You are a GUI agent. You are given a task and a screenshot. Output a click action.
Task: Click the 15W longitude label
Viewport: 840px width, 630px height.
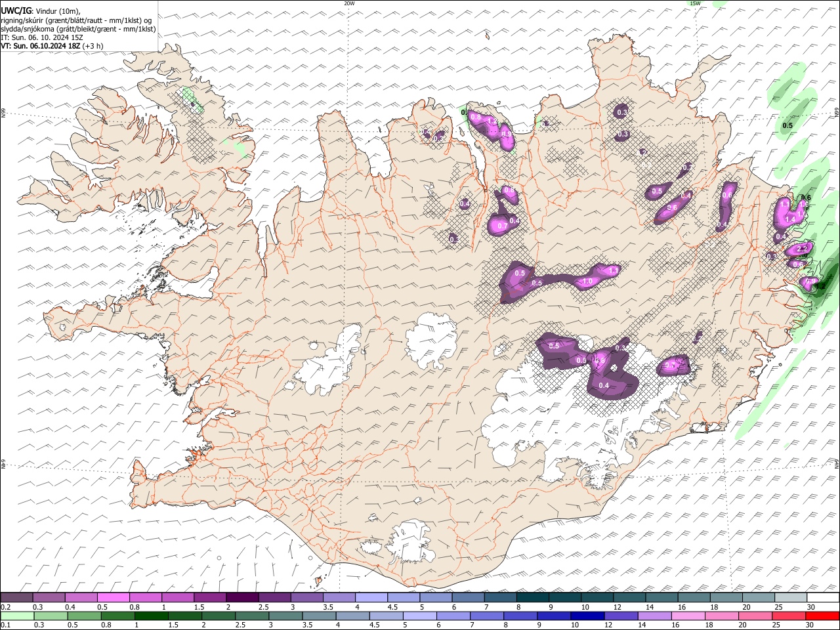[695, 3]
